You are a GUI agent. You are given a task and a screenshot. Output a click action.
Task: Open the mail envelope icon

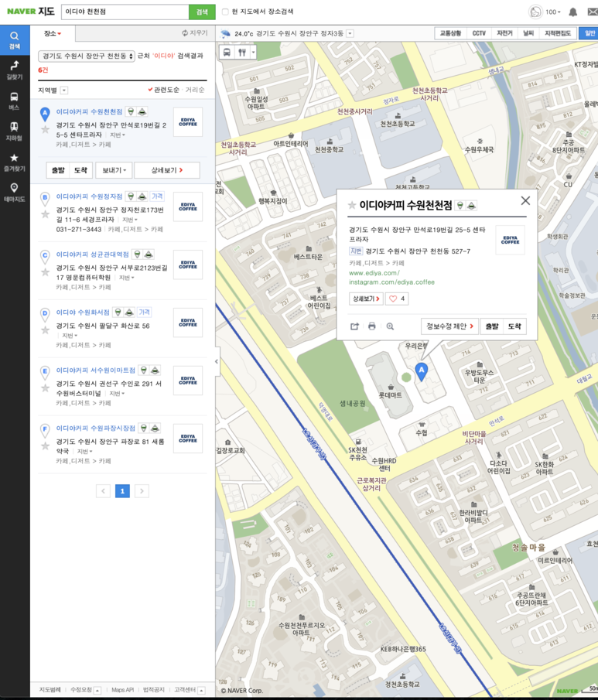pos(592,12)
